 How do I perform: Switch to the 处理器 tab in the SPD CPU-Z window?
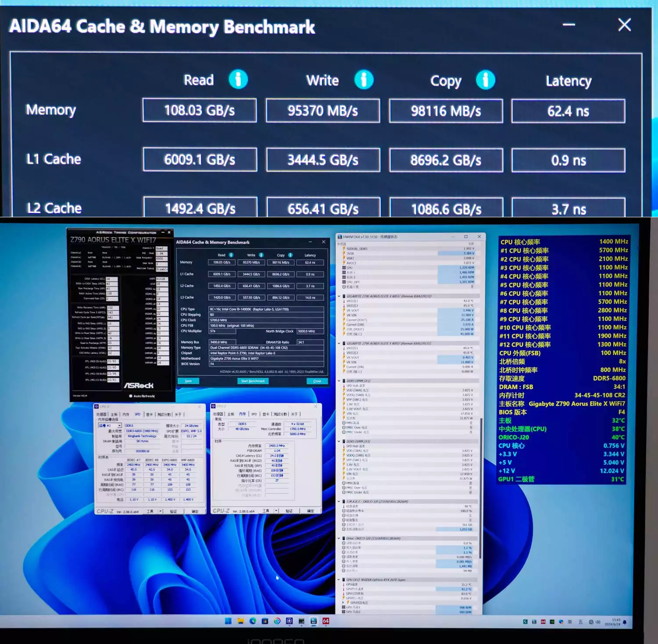coord(101,414)
